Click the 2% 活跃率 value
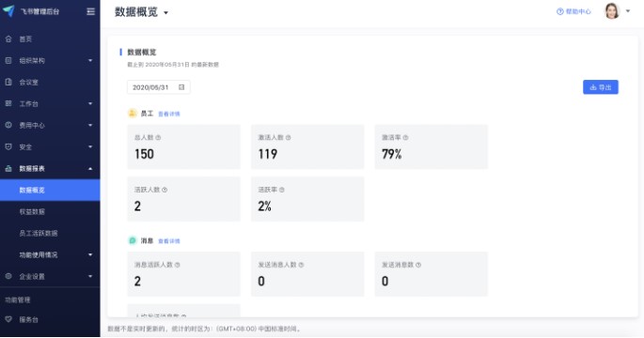The height and width of the screenshot is (338, 644). (264, 206)
